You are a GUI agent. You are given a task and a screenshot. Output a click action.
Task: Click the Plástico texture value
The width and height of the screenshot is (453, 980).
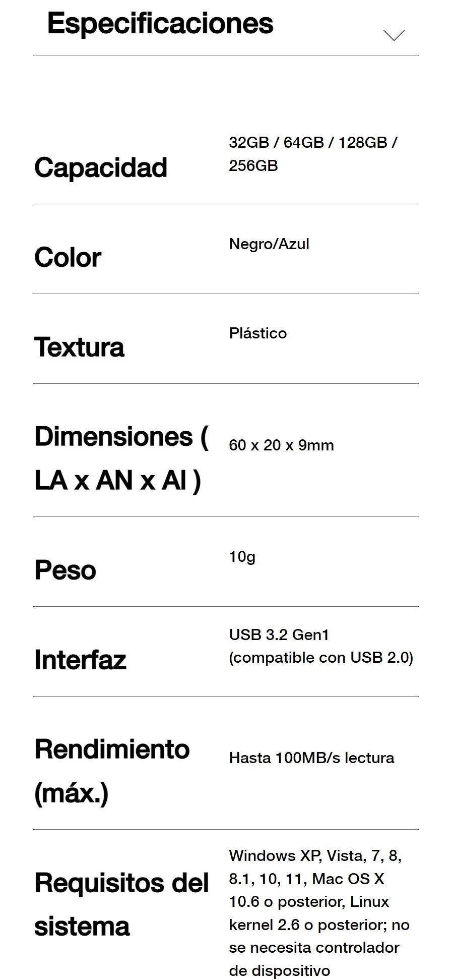[257, 333]
